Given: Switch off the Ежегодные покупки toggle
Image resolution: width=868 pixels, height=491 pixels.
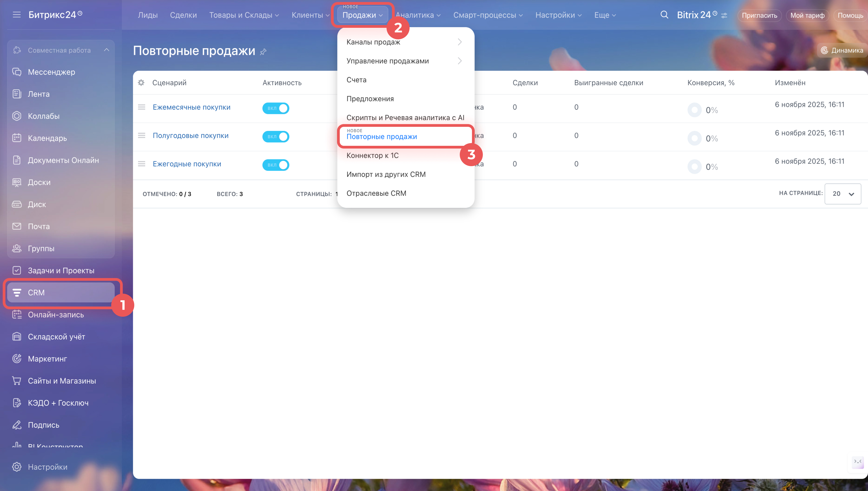Looking at the screenshot, I should (x=276, y=165).
